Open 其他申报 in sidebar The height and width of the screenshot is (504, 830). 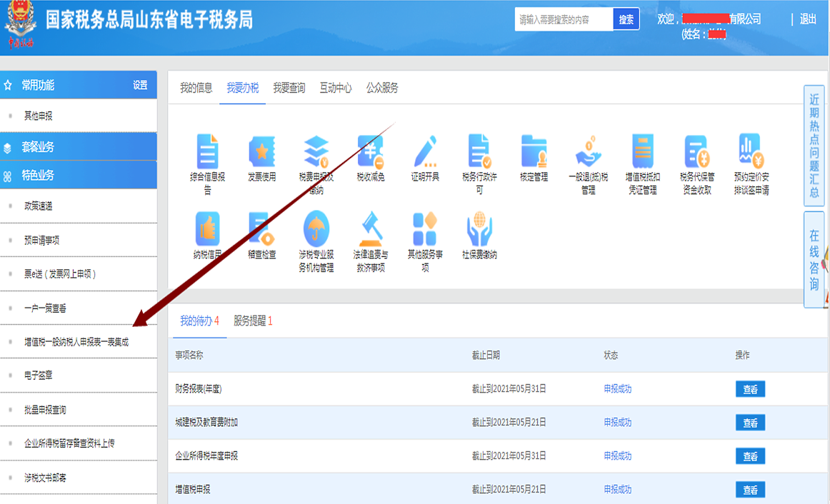38,116
